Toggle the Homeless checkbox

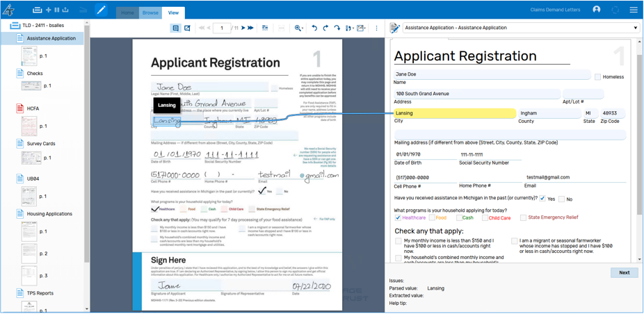(597, 77)
